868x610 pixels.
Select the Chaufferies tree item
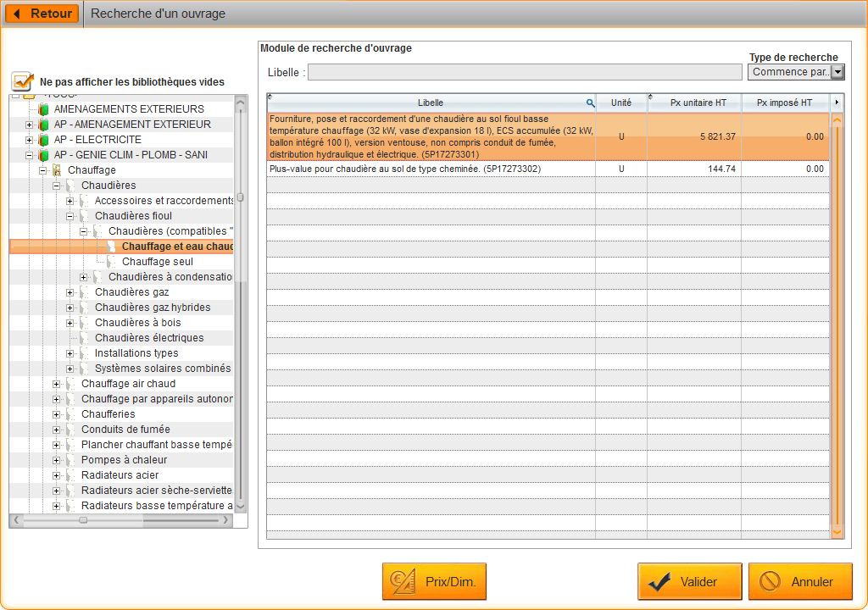click(x=108, y=414)
